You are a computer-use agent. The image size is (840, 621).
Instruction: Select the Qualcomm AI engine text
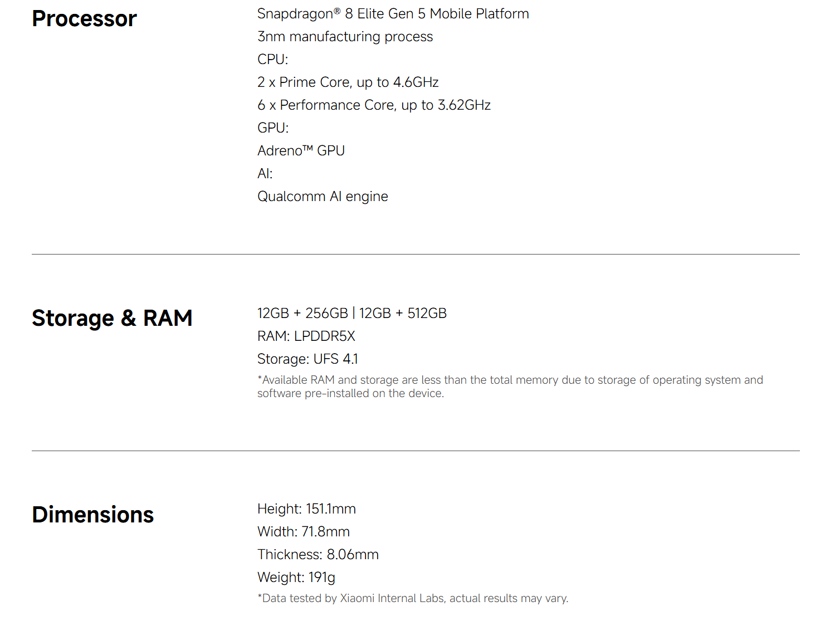323,197
